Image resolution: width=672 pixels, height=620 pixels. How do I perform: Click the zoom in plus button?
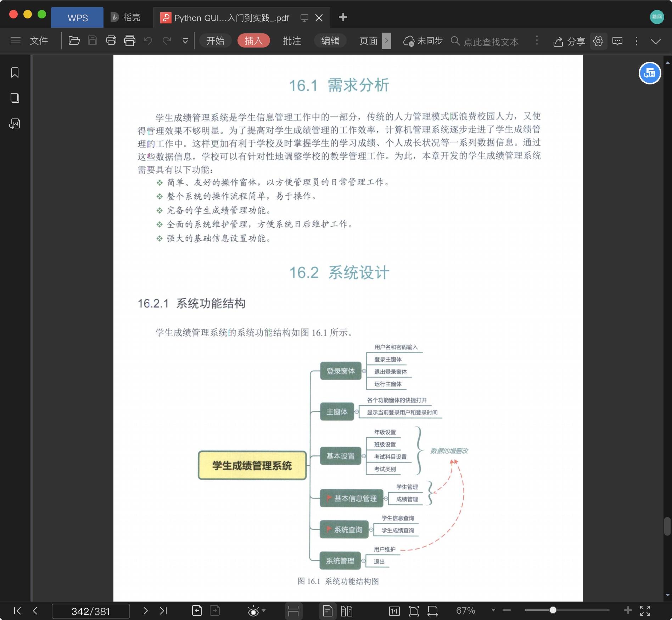[628, 610]
